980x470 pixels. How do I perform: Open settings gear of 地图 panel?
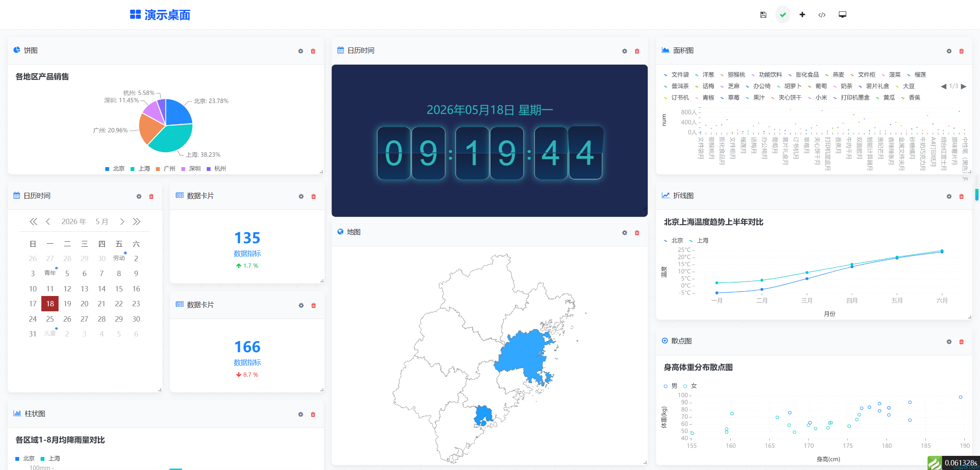coord(625,233)
